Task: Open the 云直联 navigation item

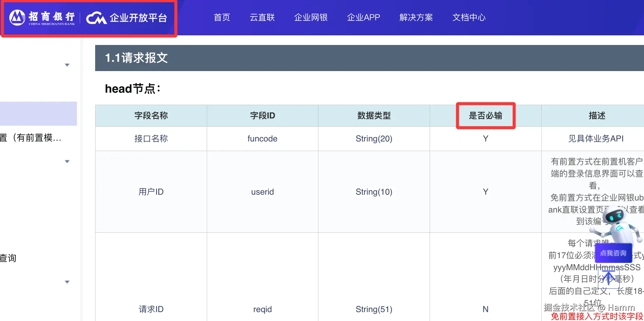Action: pos(262,18)
